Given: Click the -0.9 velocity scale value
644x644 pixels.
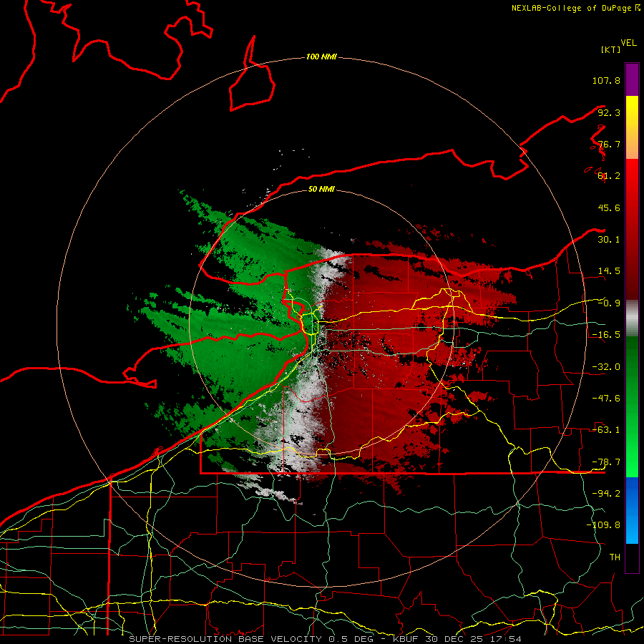Looking at the screenshot, I should (609, 303).
